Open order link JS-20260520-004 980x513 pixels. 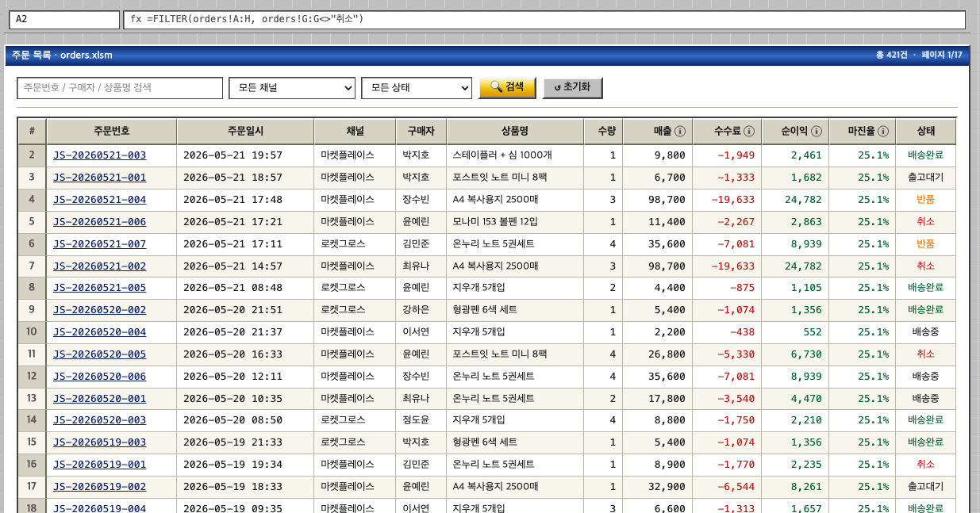pyautogui.click(x=99, y=332)
